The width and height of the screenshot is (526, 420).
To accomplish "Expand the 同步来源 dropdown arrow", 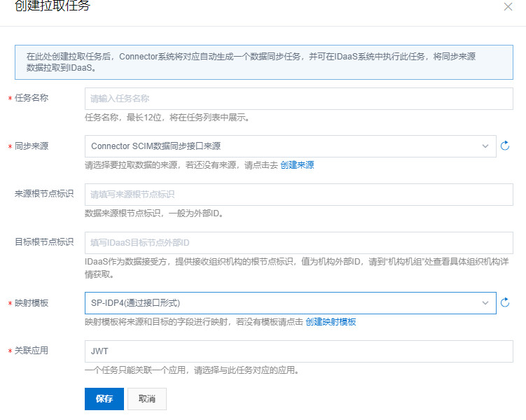I will [485, 146].
